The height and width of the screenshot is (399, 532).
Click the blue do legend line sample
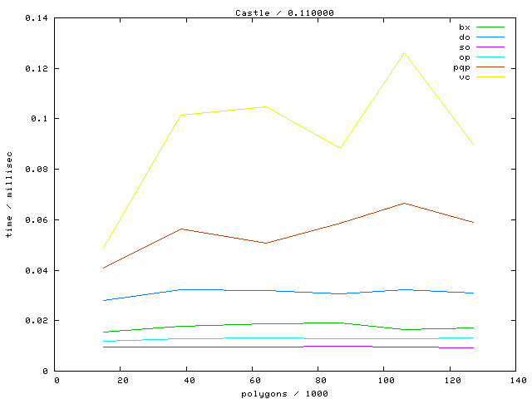click(x=490, y=37)
